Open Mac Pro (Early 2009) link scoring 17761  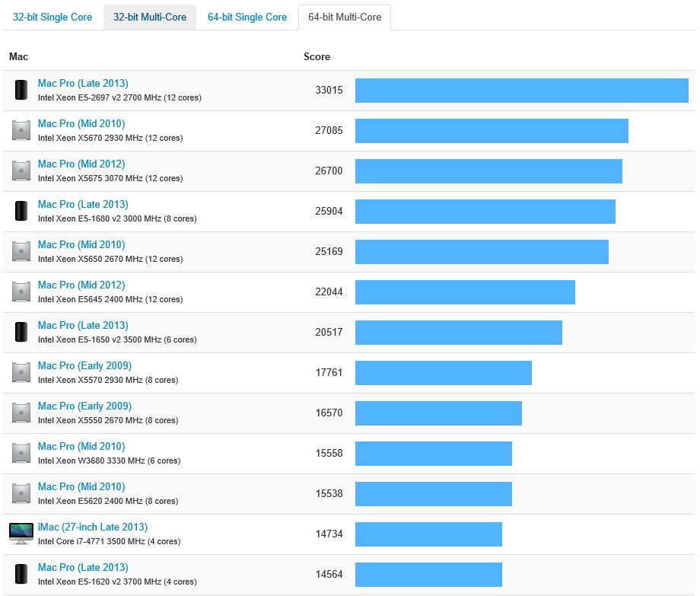84,365
